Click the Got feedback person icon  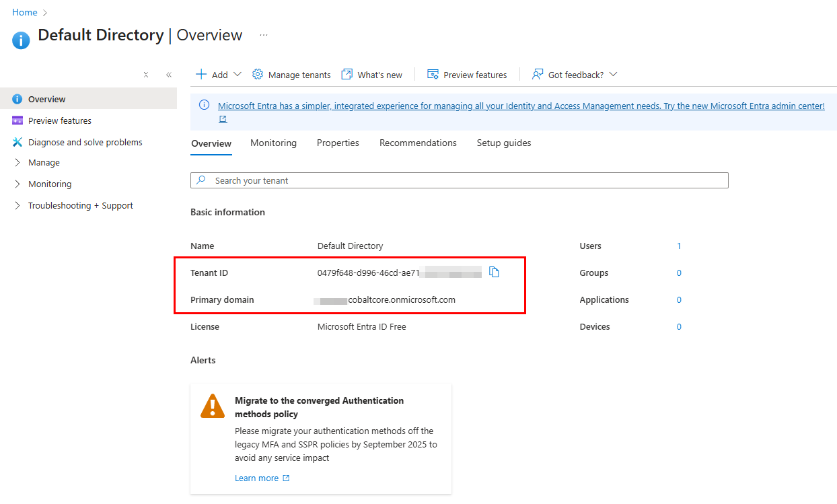point(538,75)
